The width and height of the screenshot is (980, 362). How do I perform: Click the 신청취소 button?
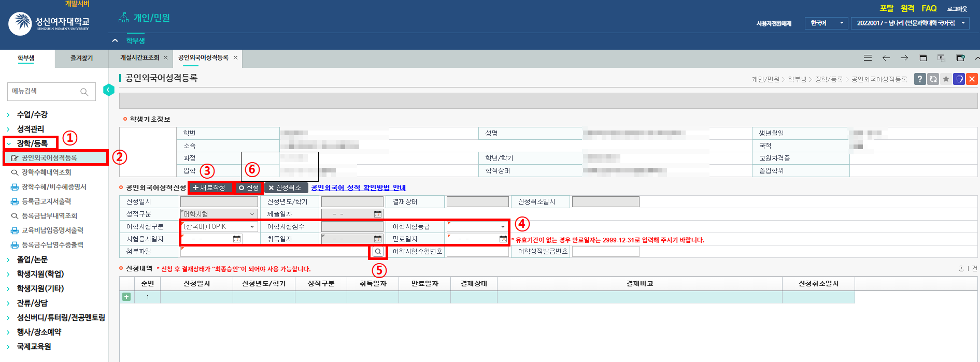[286, 187]
